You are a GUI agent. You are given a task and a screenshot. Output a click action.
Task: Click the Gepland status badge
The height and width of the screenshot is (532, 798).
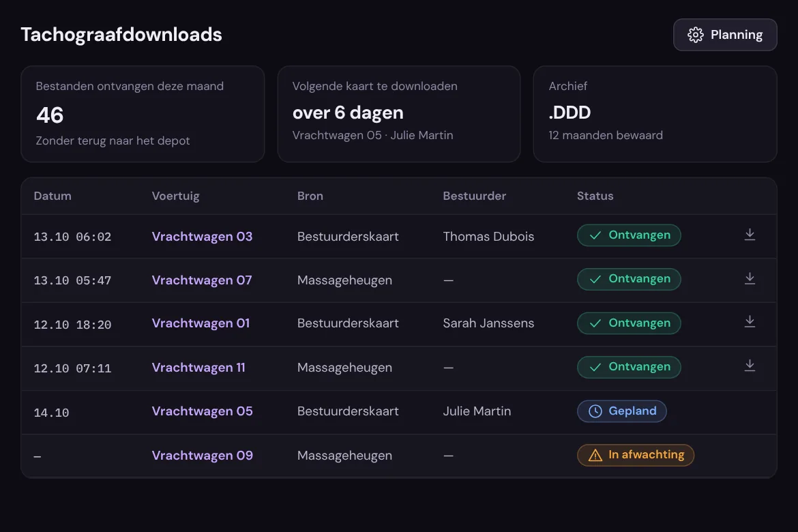[x=622, y=411]
